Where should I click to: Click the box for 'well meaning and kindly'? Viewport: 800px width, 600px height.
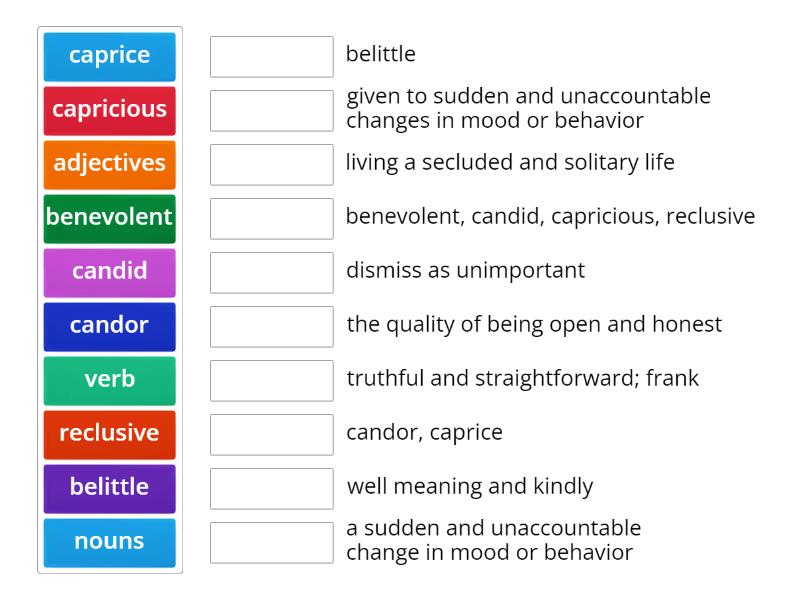click(272, 489)
